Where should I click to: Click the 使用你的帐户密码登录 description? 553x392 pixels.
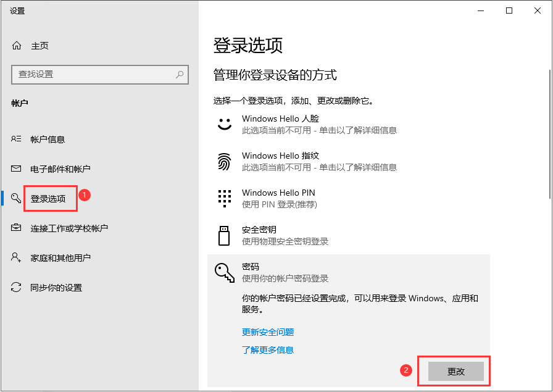pyautogui.click(x=285, y=278)
